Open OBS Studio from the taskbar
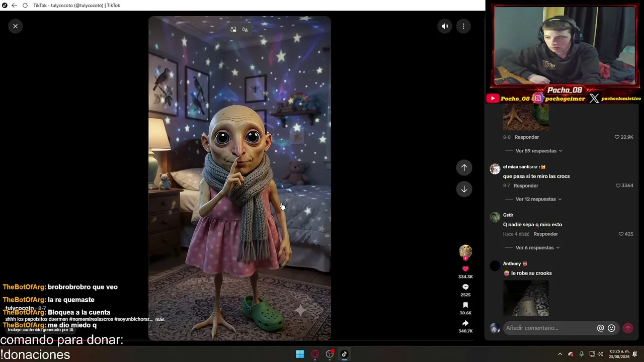Viewport: 644px width, 362px height. coord(330,354)
